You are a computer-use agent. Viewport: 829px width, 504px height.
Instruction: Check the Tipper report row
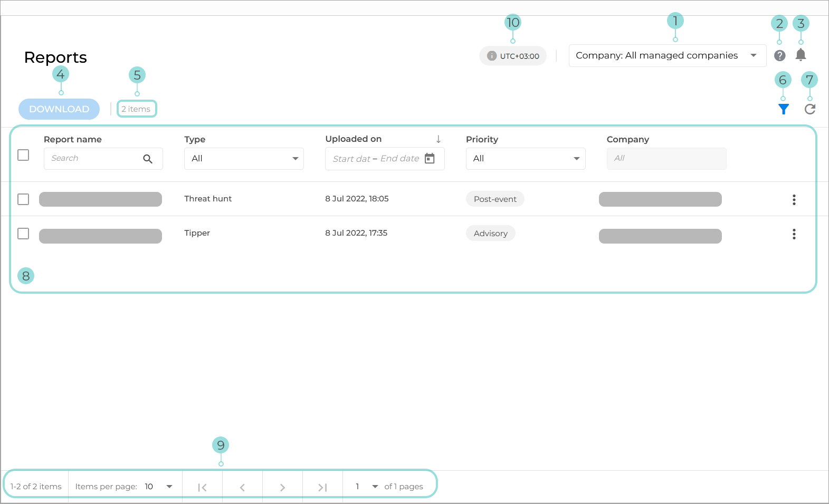[x=23, y=234]
